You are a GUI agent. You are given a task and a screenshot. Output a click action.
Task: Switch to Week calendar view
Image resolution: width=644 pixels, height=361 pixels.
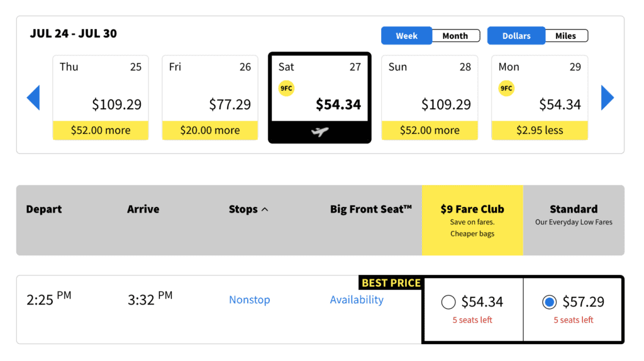pyautogui.click(x=406, y=36)
